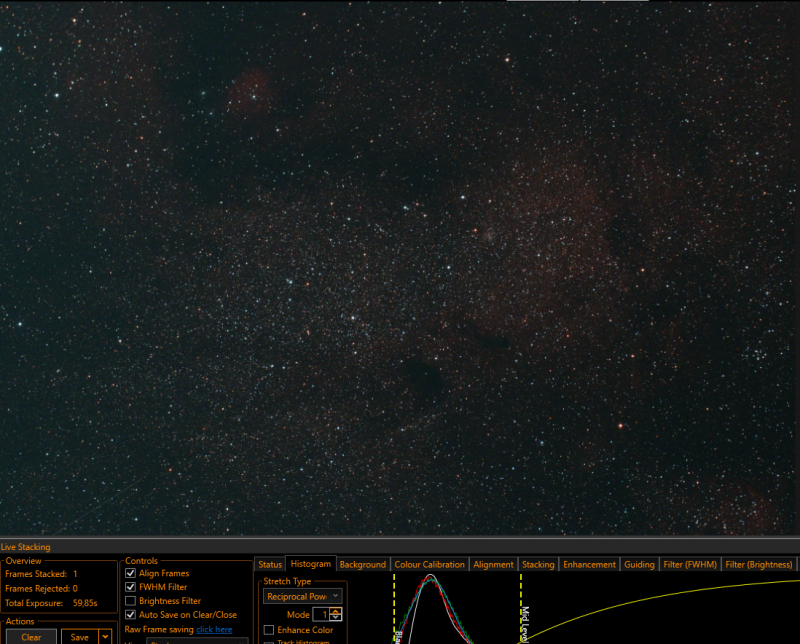
Task: Click the 'Frames Stacked: 1' text
Action: coord(41,574)
